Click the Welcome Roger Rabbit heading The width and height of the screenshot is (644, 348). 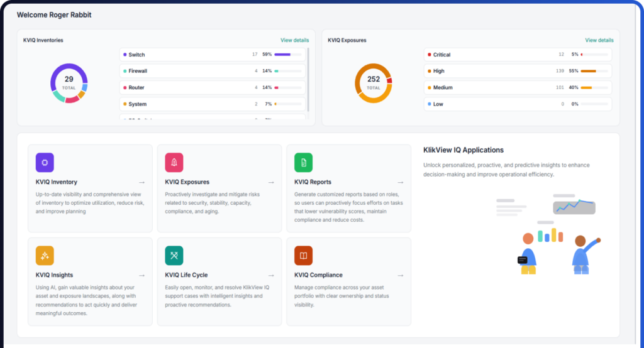[x=54, y=15]
